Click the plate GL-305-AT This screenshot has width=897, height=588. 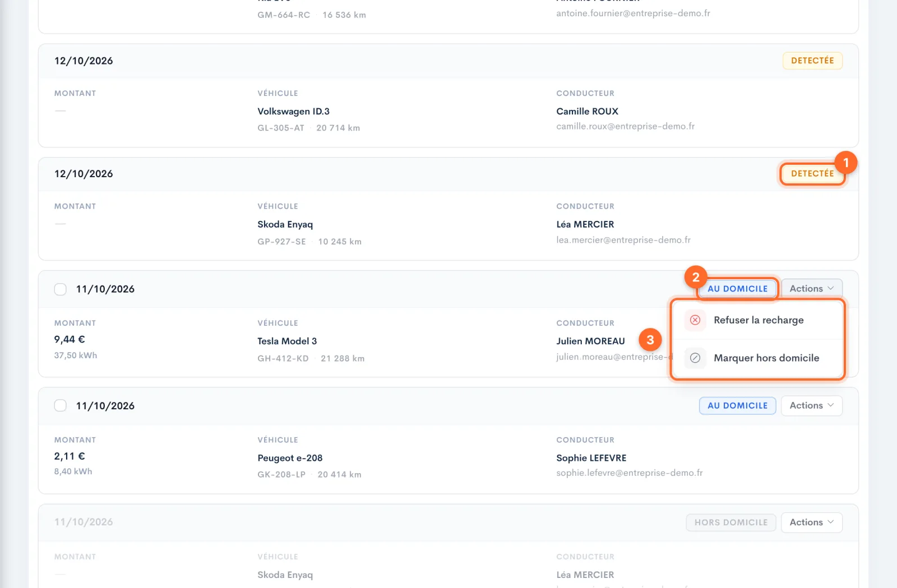[281, 128]
